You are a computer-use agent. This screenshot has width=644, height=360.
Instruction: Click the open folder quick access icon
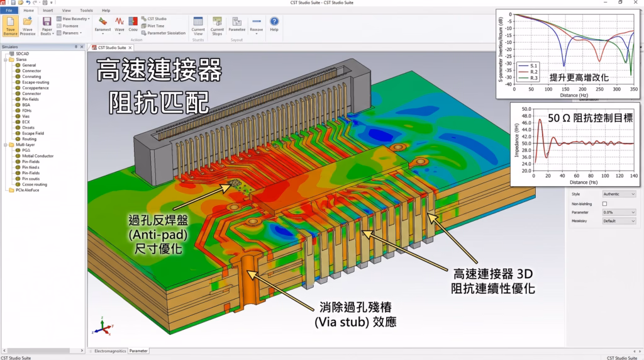point(21,3)
